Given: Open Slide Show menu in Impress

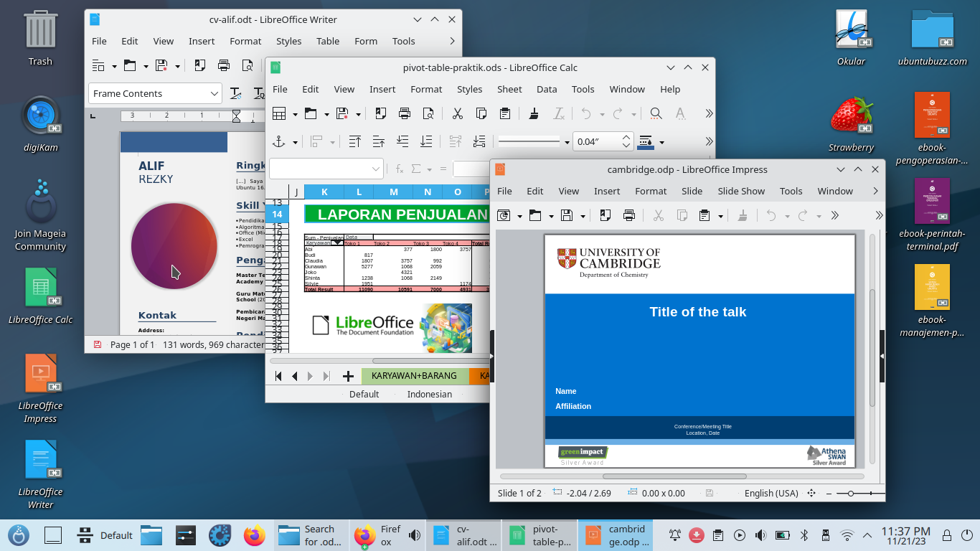Looking at the screenshot, I should tap(741, 191).
